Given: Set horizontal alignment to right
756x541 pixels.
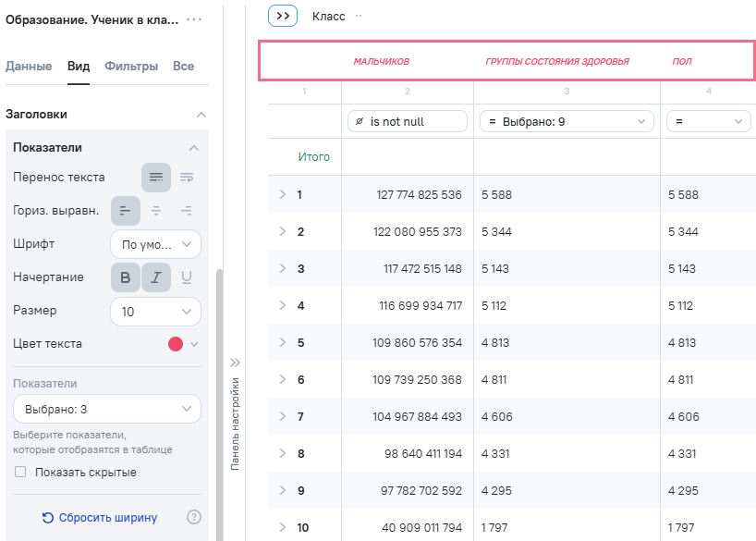Looking at the screenshot, I should (187, 211).
